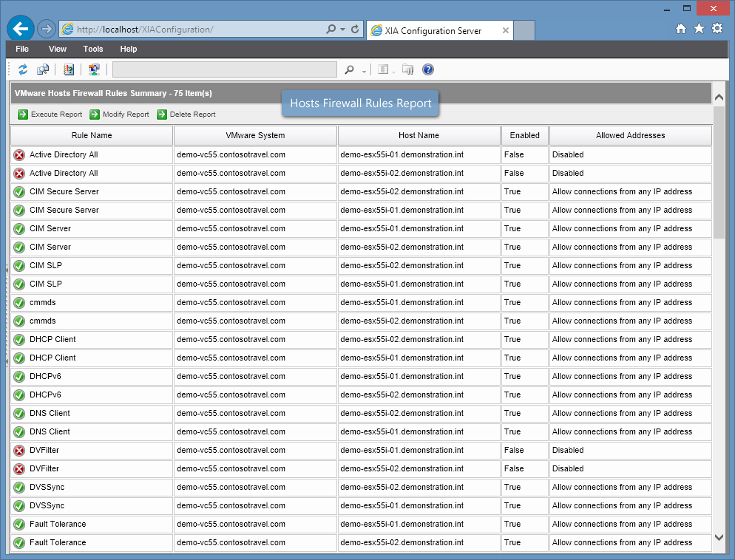Sort by the Rule Name column header

92,135
